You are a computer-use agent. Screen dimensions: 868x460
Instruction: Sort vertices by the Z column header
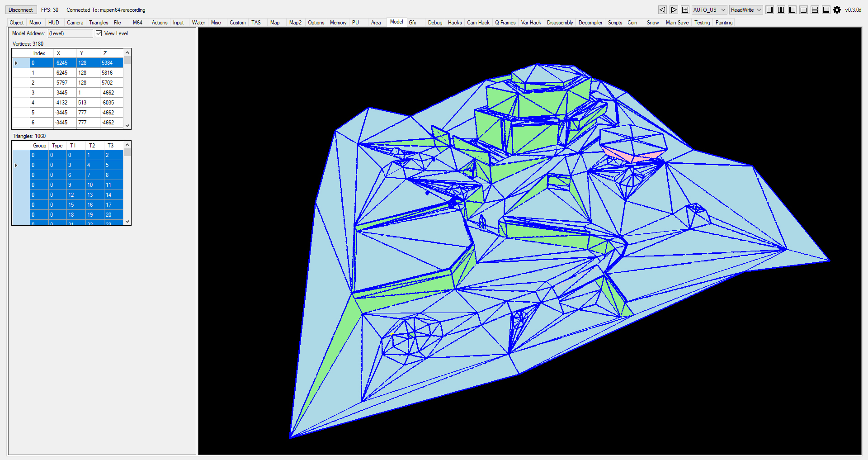tap(112, 53)
